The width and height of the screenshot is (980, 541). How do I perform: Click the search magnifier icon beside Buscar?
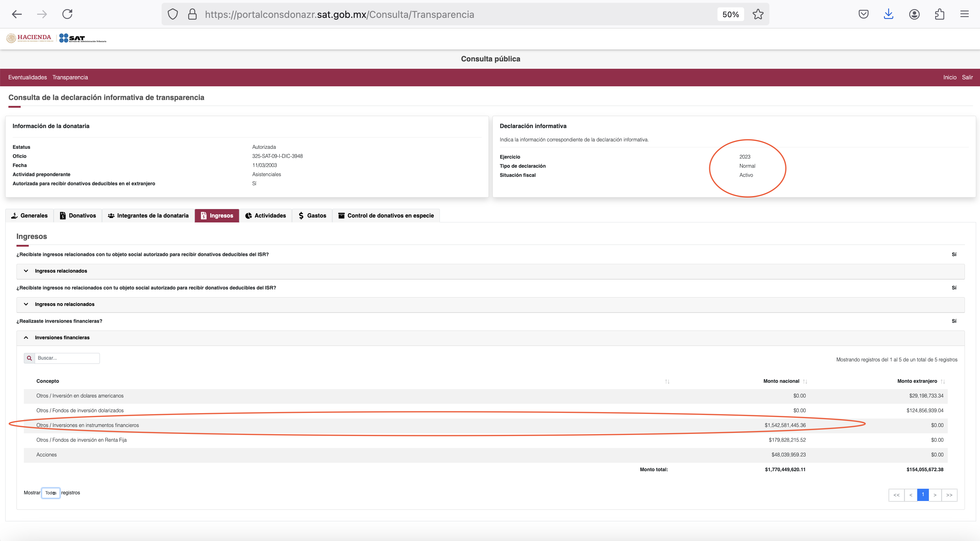click(29, 358)
